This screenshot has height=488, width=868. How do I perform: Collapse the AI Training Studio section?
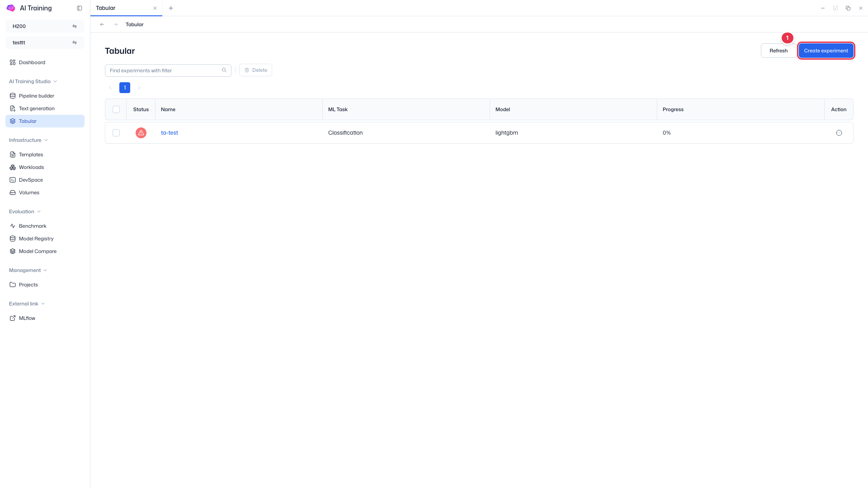tap(33, 81)
